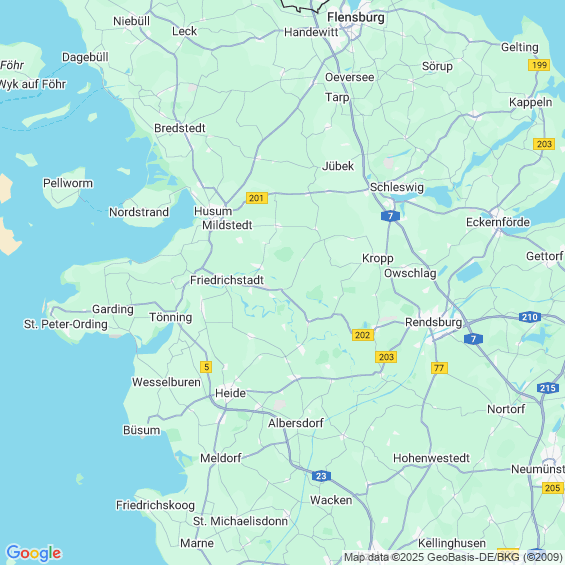565x565 pixels.
Task: Click the 201 road shield near Husum
Action: (x=257, y=198)
